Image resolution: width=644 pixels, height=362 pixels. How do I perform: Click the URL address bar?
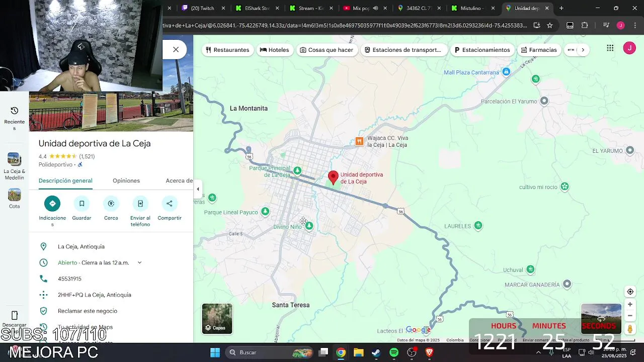345,25
